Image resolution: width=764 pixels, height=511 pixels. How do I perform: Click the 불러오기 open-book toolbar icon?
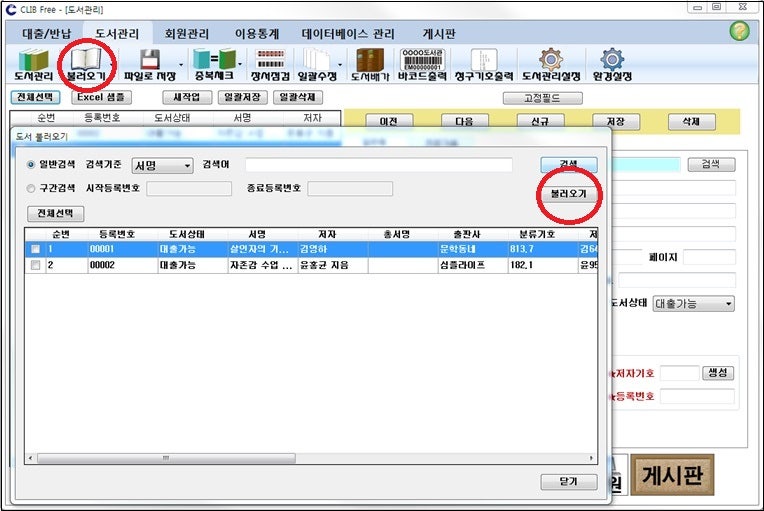pos(86,64)
